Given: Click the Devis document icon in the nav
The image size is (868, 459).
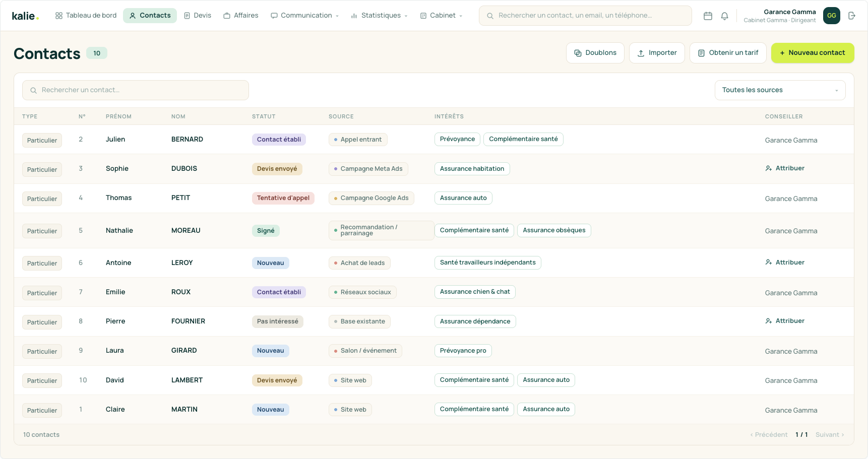Looking at the screenshot, I should 187,16.
